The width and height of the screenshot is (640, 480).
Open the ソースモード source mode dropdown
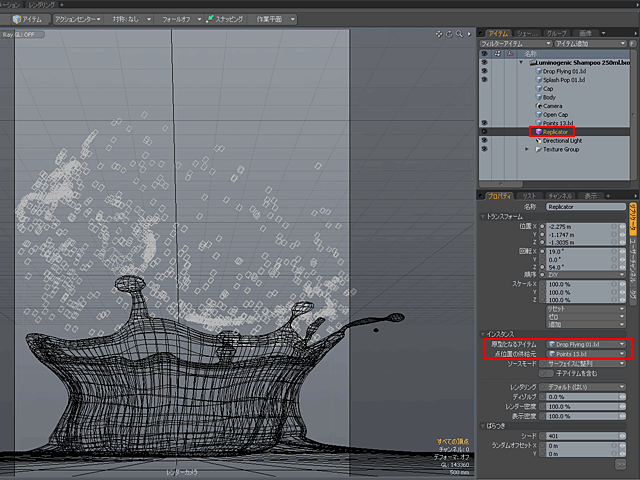point(582,363)
